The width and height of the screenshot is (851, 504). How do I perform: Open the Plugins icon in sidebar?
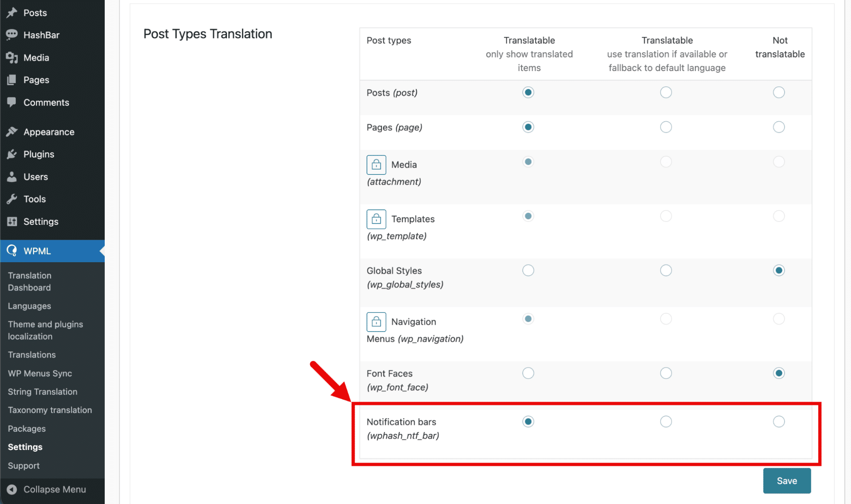click(11, 154)
